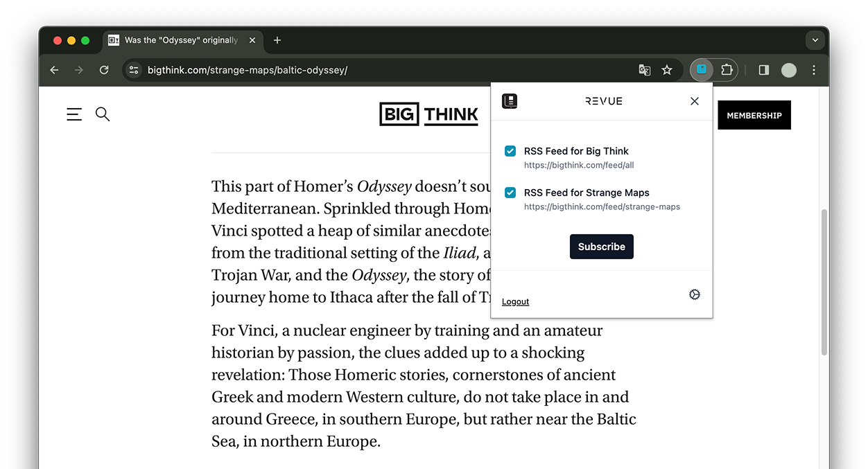
Task: Open the Big Think search magnifier
Action: pyautogui.click(x=103, y=114)
